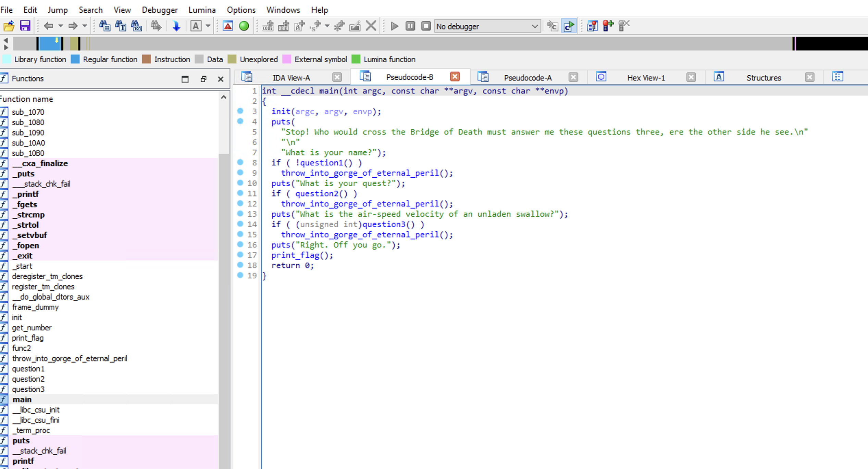Click the Lumina function green legend swatch
This screenshot has height=469, width=868.
[x=356, y=59]
